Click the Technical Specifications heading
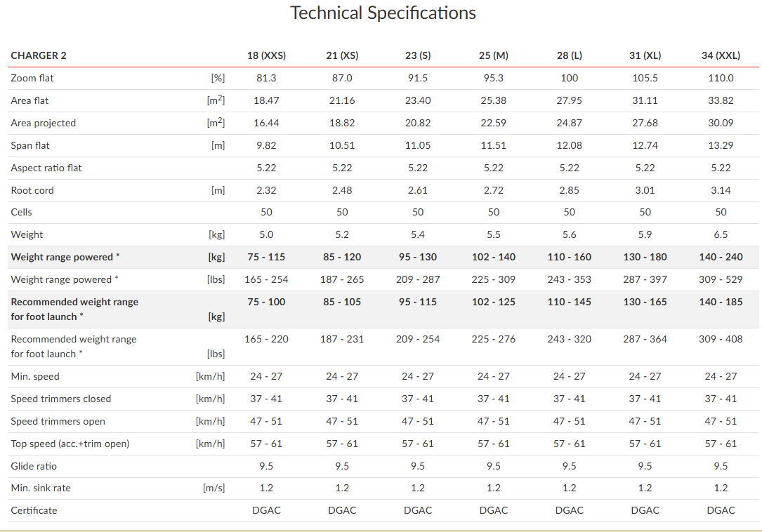This screenshot has height=532, width=762. coord(383,13)
